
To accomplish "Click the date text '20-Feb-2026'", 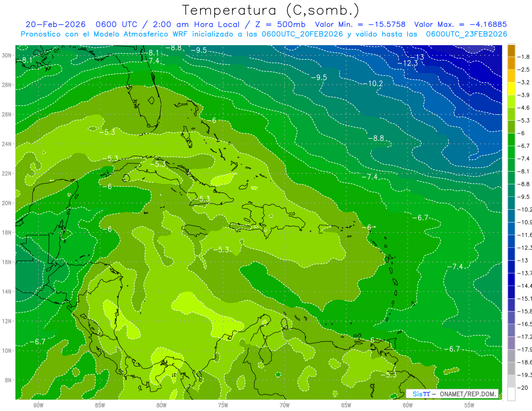I will [x=55, y=24].
